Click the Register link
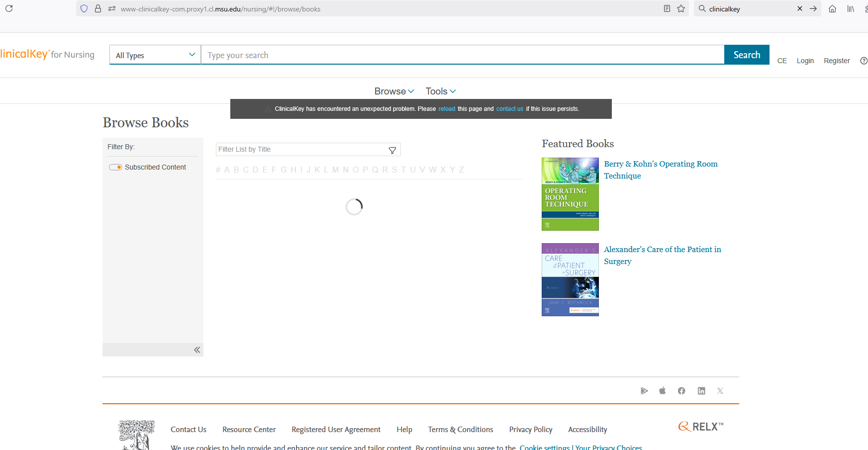The height and width of the screenshot is (450, 868). (837, 61)
